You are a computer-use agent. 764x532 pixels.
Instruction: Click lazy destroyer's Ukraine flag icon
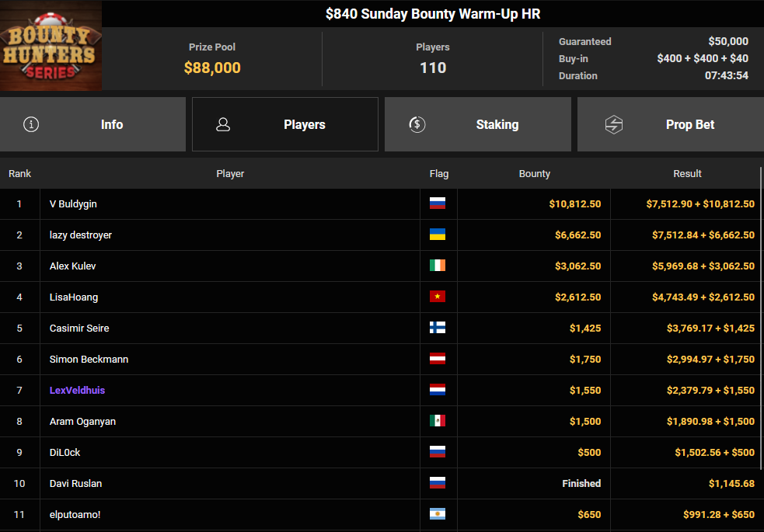[x=438, y=235]
